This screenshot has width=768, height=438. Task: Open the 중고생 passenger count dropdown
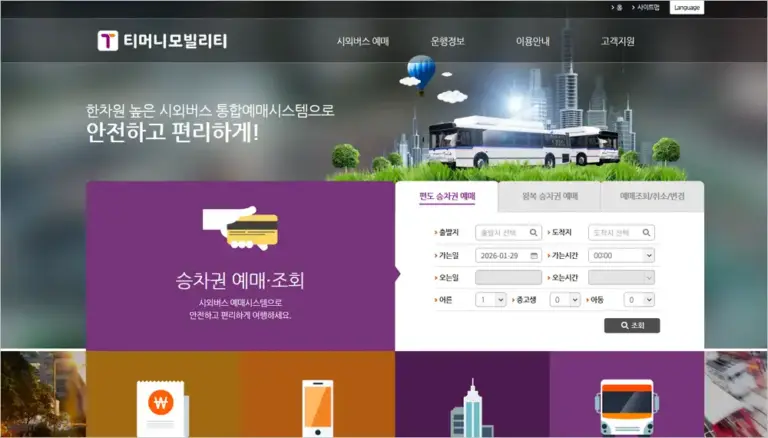(565, 300)
